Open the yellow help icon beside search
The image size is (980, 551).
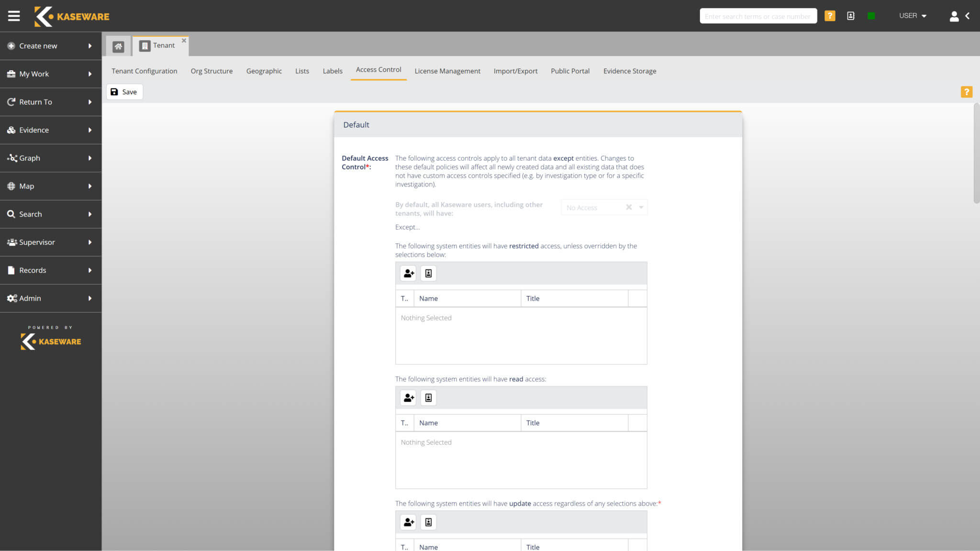coord(830,16)
